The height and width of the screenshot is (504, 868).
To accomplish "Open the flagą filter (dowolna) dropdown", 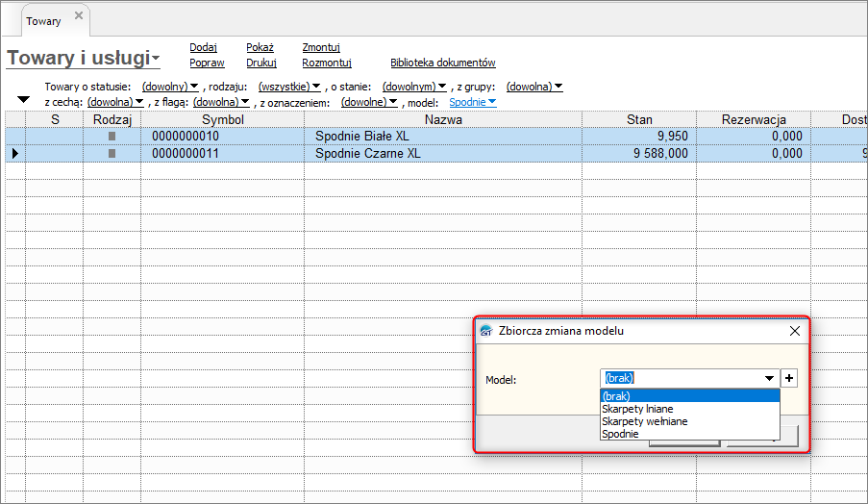I will 221,102.
